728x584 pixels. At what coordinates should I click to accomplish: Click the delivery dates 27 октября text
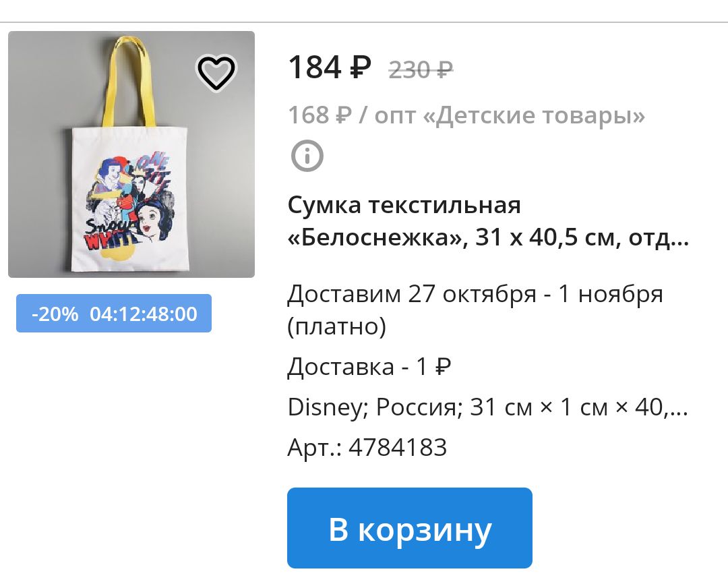(x=472, y=293)
